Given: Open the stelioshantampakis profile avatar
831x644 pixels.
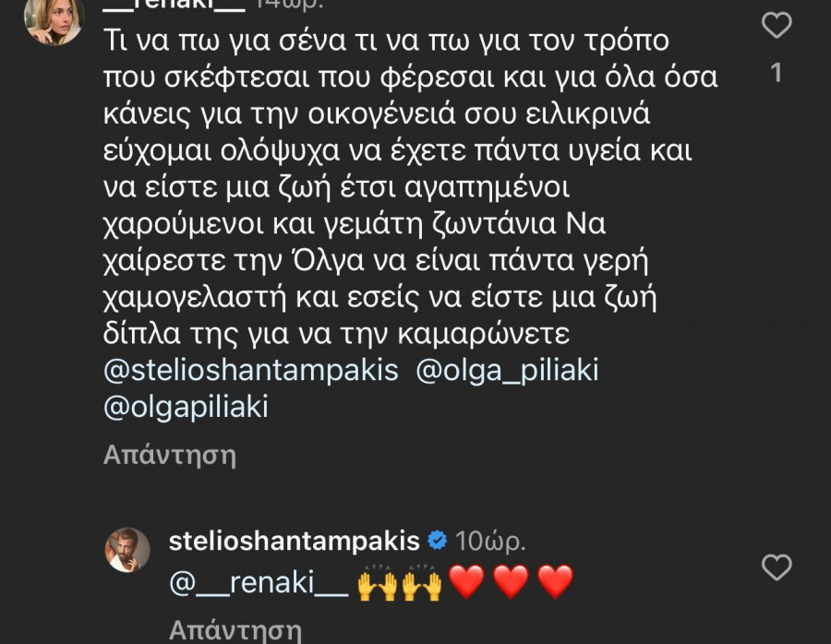Looking at the screenshot, I should pyautogui.click(x=128, y=550).
